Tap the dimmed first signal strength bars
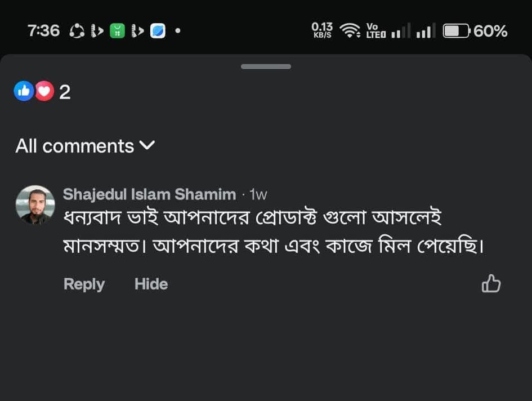The width and height of the screenshot is (532, 401). point(401,31)
